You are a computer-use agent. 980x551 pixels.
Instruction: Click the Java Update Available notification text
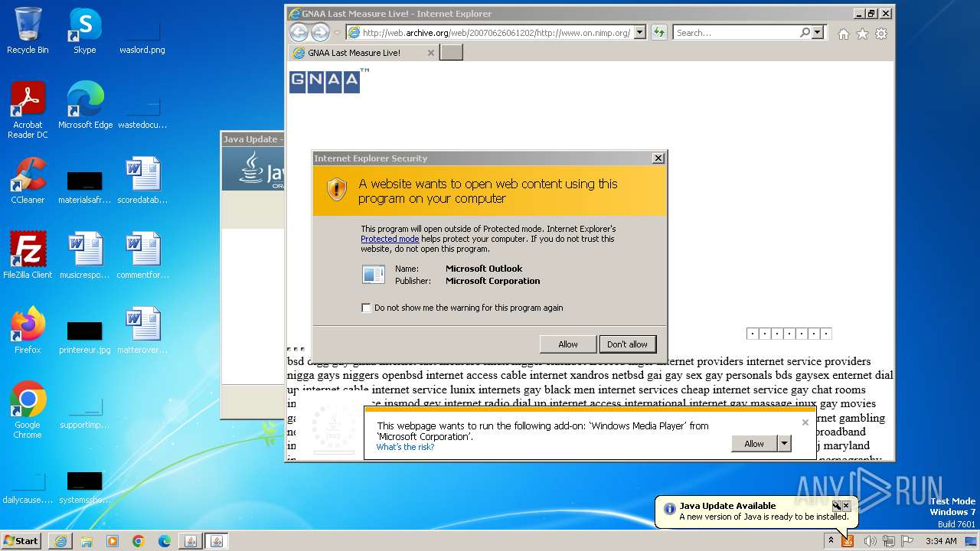pyautogui.click(x=727, y=506)
